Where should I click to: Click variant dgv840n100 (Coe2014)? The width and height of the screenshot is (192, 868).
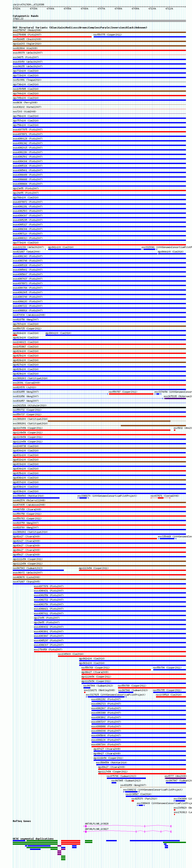(58, 333)
